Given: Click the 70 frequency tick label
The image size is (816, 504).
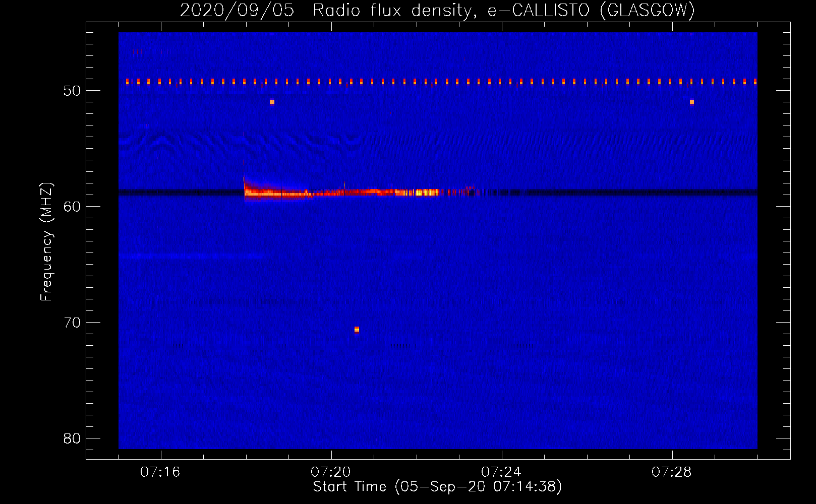Looking at the screenshot, I should (72, 323).
